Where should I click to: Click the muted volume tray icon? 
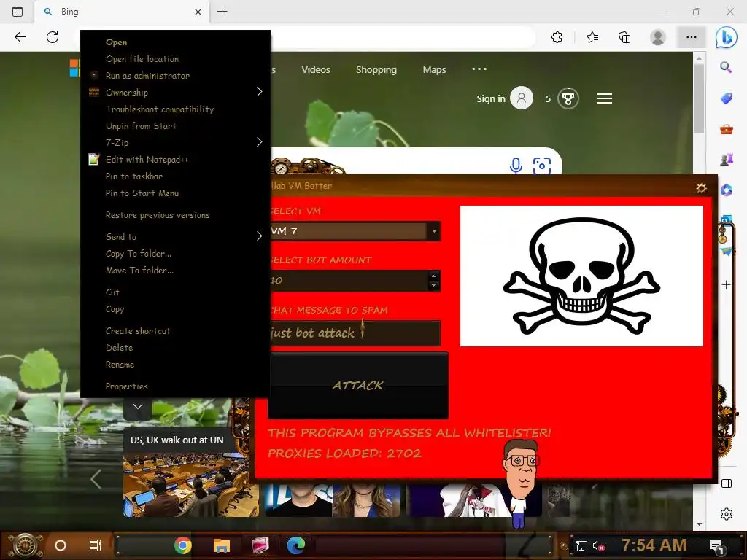tap(598, 545)
